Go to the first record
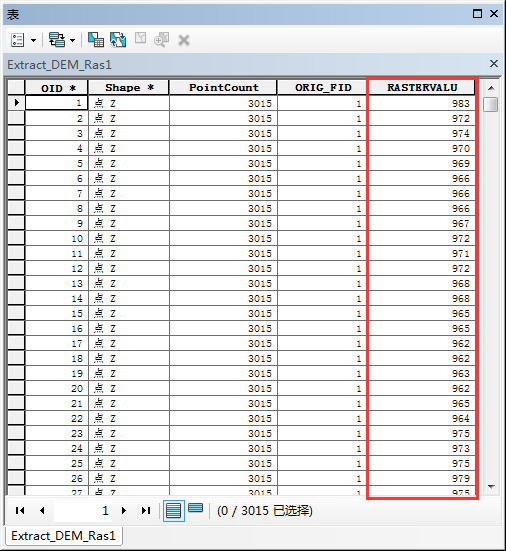This screenshot has width=506, height=551. click(x=20, y=510)
